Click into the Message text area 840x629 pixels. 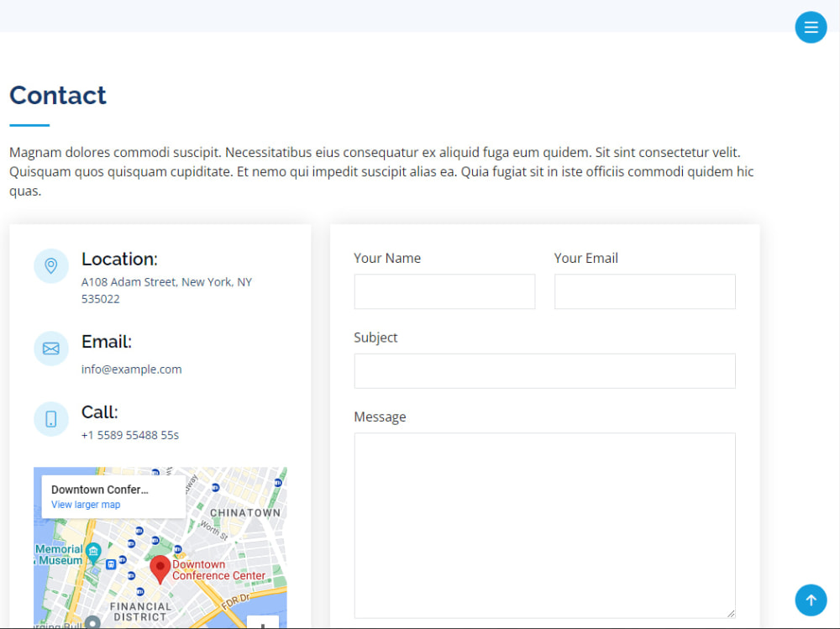(545, 526)
